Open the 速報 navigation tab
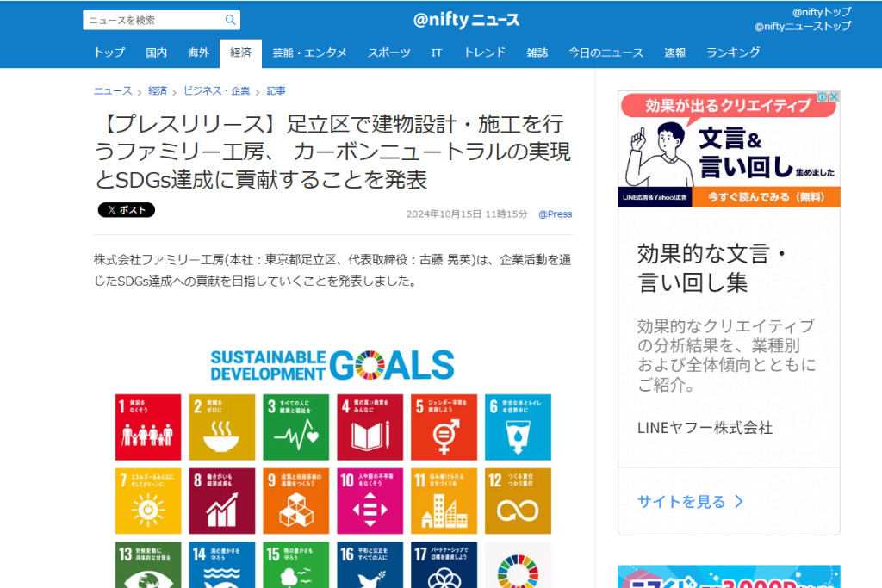This screenshot has width=882, height=588. click(x=674, y=53)
